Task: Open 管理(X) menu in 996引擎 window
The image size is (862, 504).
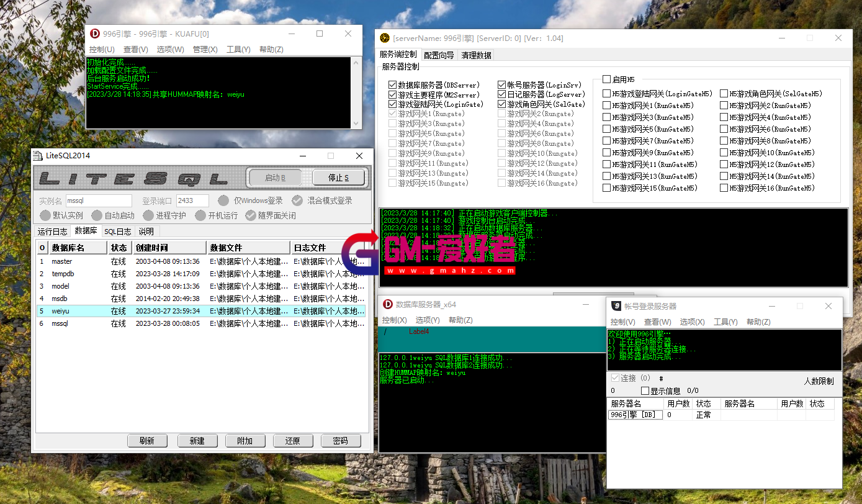Action: 205,50
